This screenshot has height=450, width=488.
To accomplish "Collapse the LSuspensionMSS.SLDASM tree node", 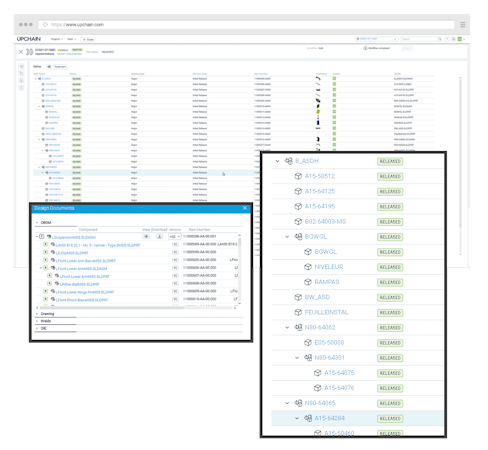I will tap(37, 237).
